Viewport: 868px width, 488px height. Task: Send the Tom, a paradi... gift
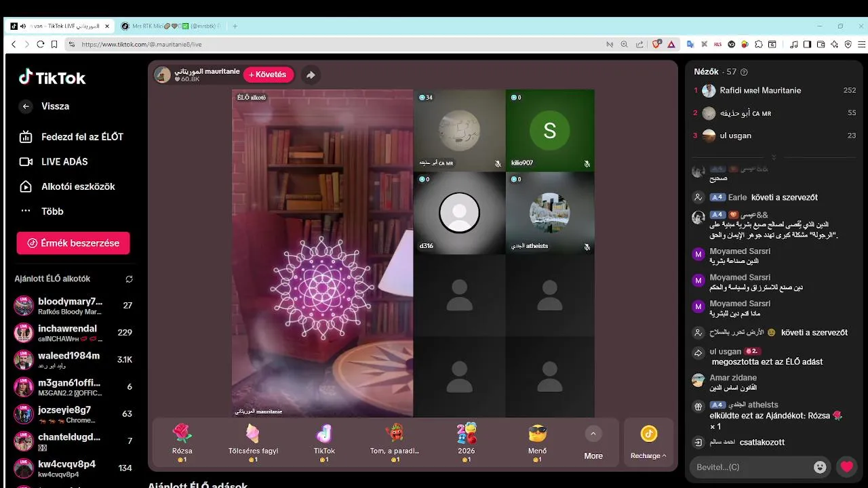[x=395, y=443]
